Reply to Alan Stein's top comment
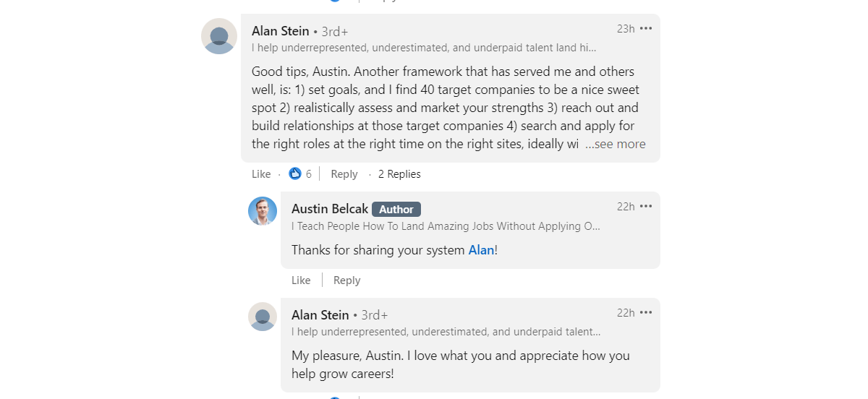868x399 pixels. click(x=344, y=174)
